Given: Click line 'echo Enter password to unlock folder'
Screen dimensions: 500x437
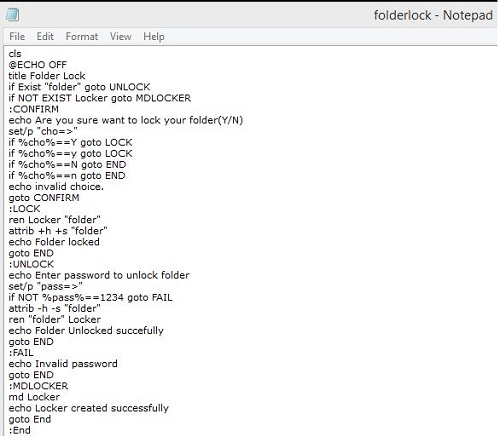Looking at the screenshot, I should 99,275.
